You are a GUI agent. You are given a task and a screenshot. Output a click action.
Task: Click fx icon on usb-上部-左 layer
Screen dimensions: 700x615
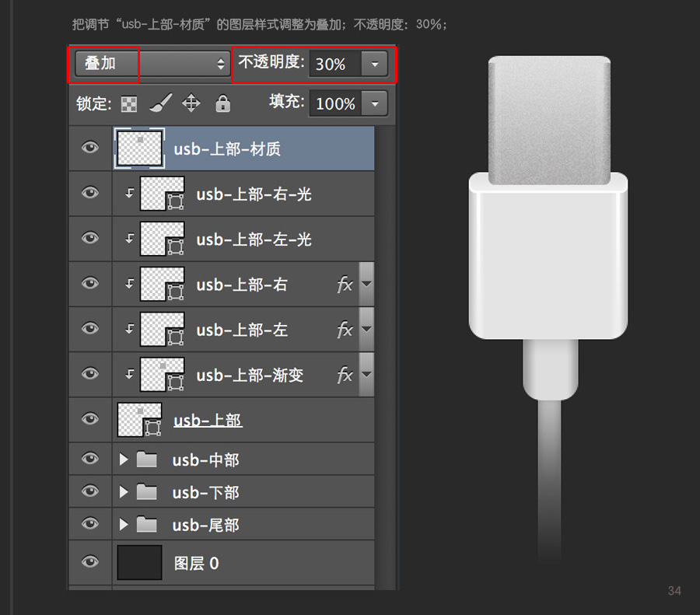tap(345, 330)
